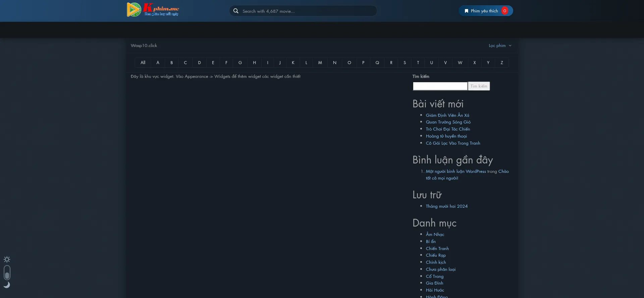The height and width of the screenshot is (298, 644).
Task: Open the Kphim.me logo home link
Action: click(153, 10)
